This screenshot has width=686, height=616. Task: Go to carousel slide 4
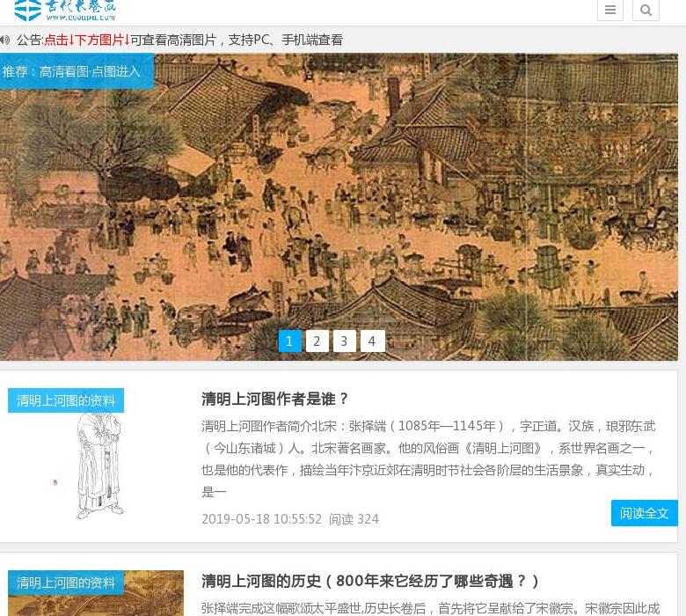point(372,341)
